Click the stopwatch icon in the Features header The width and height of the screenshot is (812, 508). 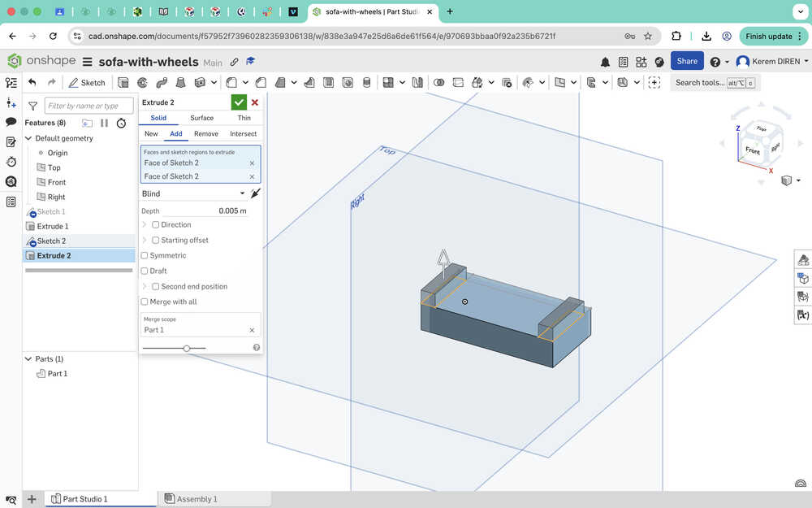[x=121, y=123]
